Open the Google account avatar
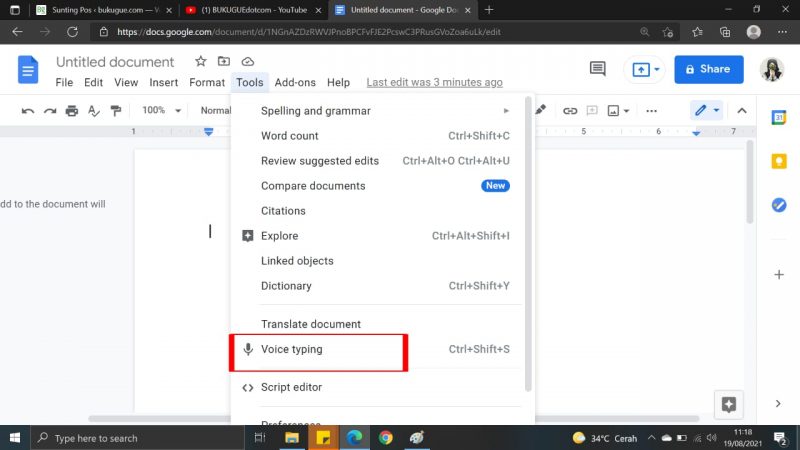Viewport: 800px width, 450px height. tap(771, 69)
